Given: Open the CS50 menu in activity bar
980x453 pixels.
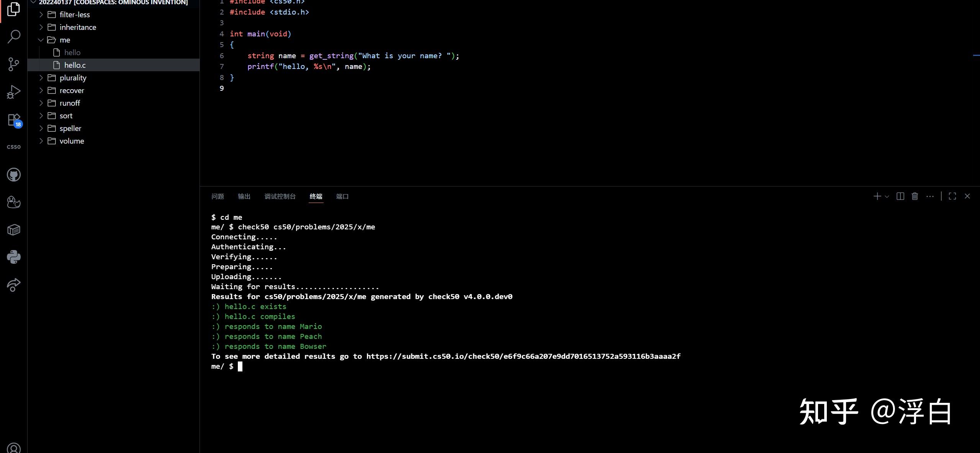Looking at the screenshot, I should tap(14, 147).
